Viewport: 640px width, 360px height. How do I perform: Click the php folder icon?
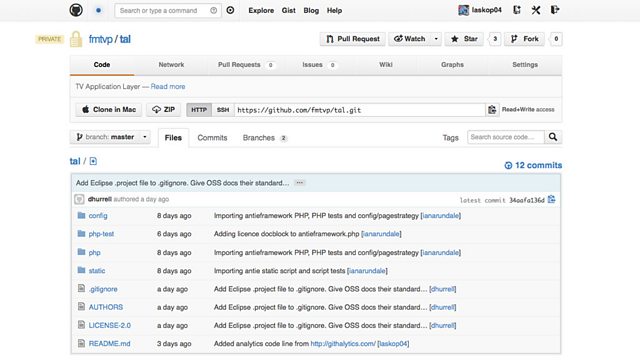pos(81,252)
